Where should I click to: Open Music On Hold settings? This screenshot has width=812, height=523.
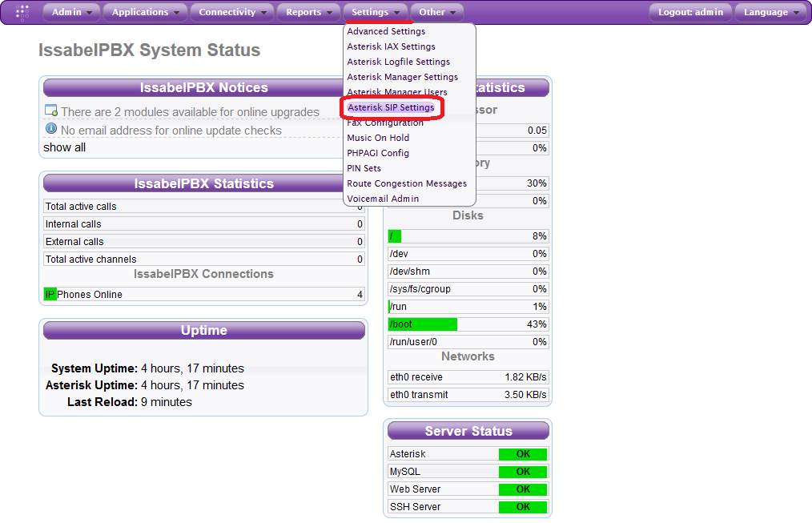(x=378, y=138)
